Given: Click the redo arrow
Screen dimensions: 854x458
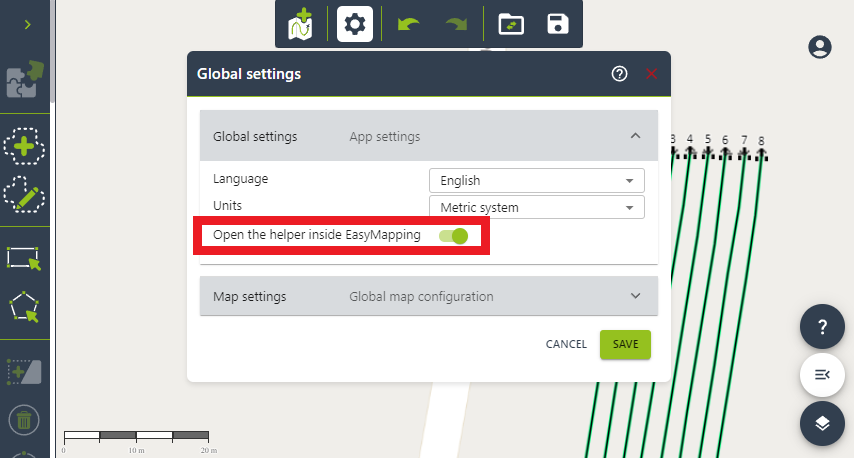Looking at the screenshot, I should click(457, 24).
